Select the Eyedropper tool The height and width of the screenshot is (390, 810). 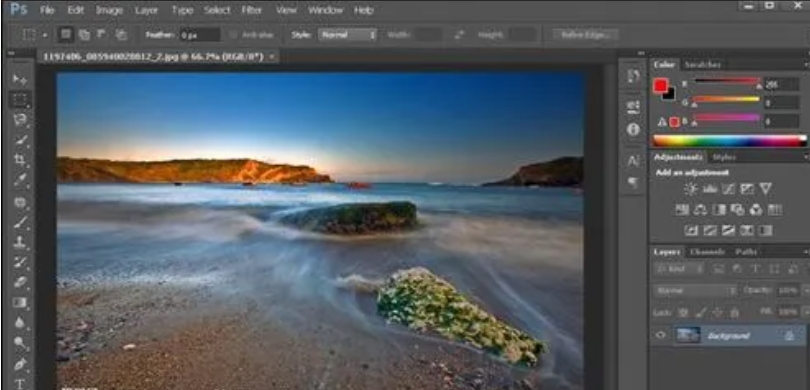(20, 180)
